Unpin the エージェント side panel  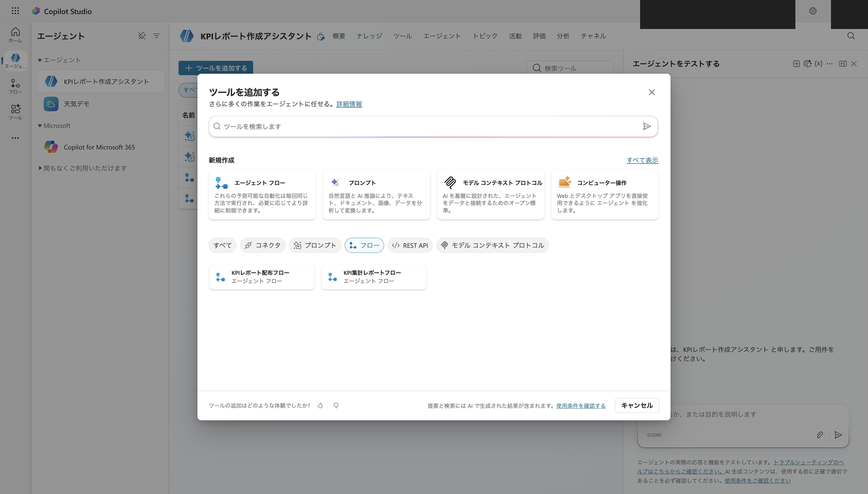click(142, 36)
